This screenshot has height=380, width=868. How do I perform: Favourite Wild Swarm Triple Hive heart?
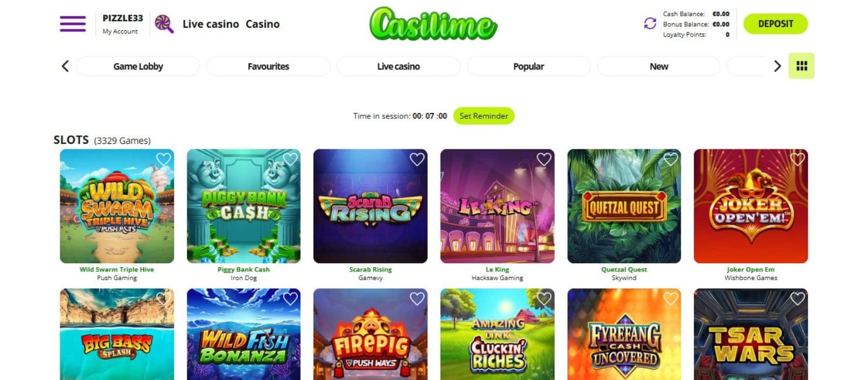(163, 159)
